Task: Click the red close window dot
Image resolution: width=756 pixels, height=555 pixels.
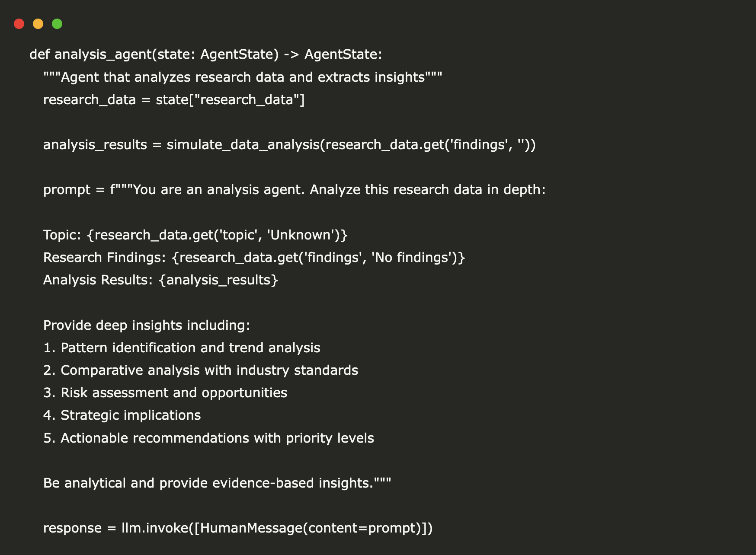Action: point(19,24)
